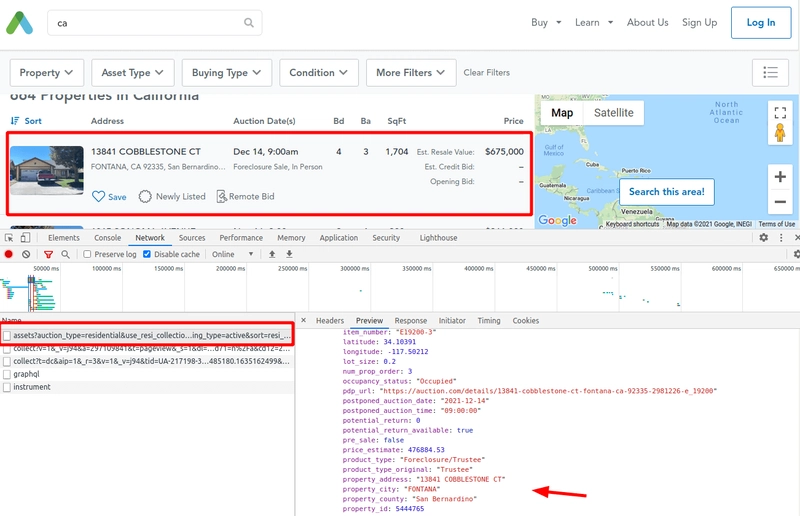Open DevTools settings gear
The height and width of the screenshot is (516, 800).
(x=763, y=237)
